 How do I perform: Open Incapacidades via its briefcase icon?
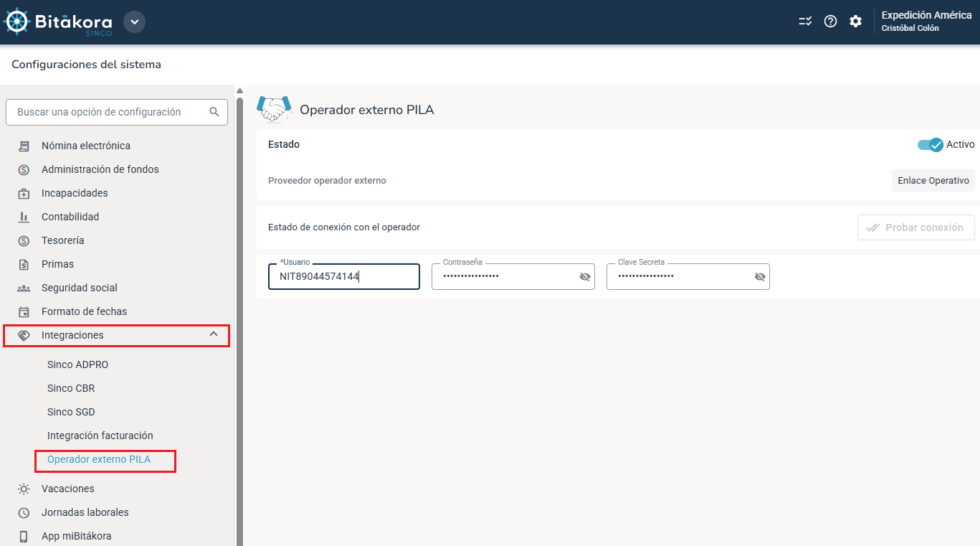pos(24,192)
